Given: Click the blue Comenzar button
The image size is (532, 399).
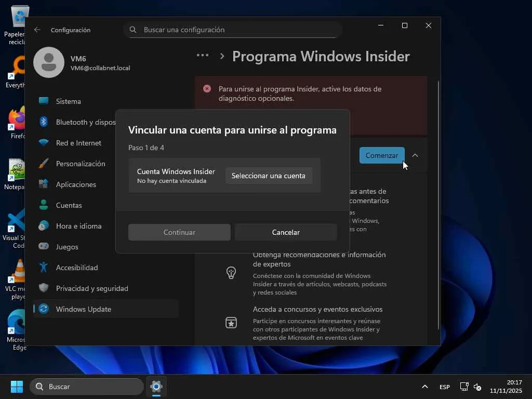Looking at the screenshot, I should click(x=382, y=155).
